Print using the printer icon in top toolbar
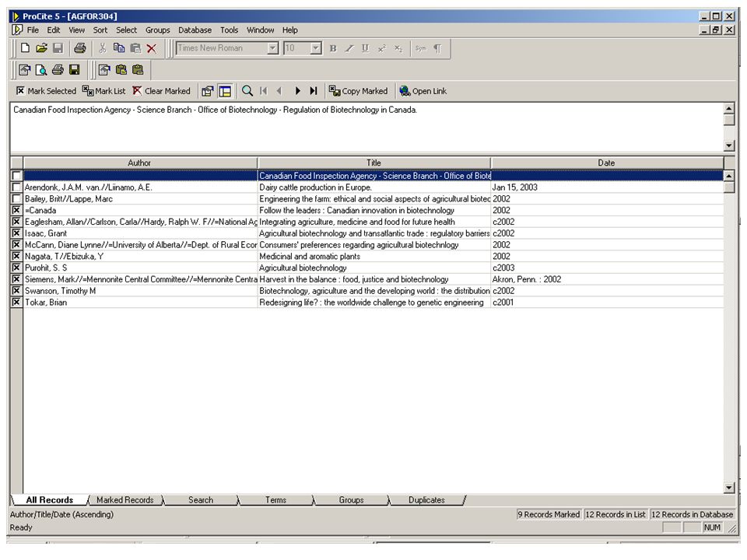This screenshot has width=747, height=560. click(79, 48)
